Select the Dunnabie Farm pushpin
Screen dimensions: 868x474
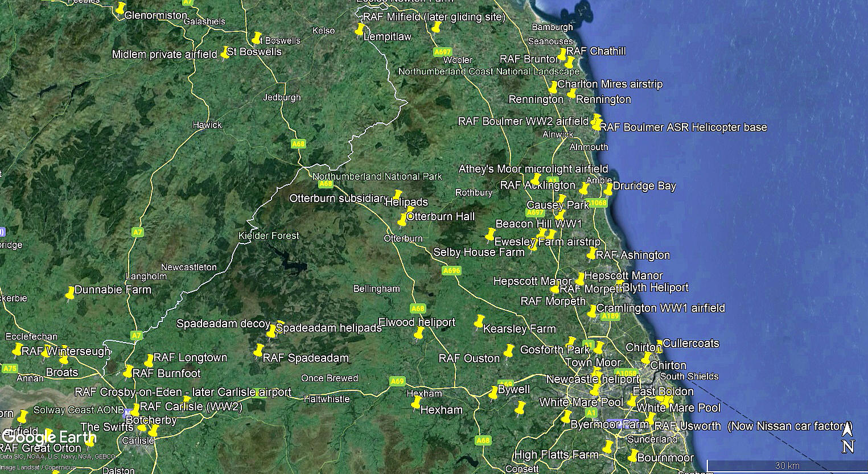pyautogui.click(x=71, y=294)
